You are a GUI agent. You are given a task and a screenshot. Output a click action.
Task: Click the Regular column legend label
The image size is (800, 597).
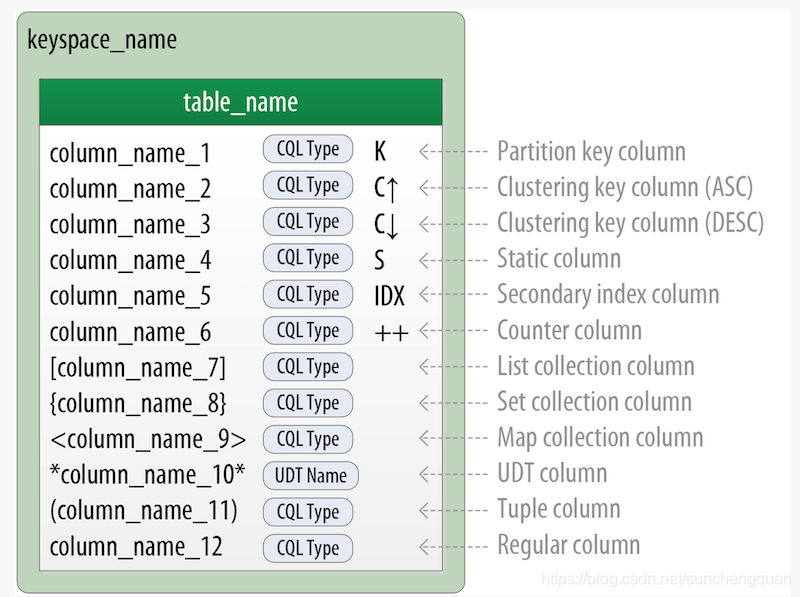pyautogui.click(x=569, y=545)
